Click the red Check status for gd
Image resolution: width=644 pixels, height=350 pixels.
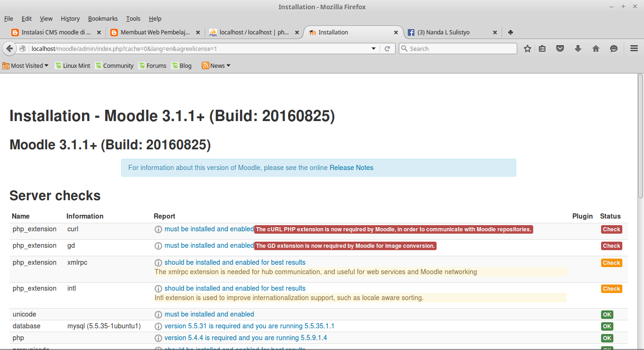pos(611,246)
